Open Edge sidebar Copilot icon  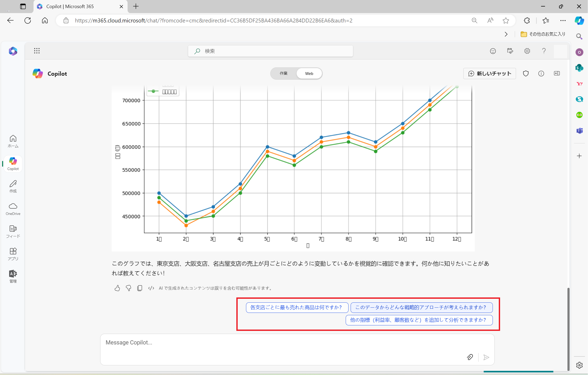coord(579,20)
